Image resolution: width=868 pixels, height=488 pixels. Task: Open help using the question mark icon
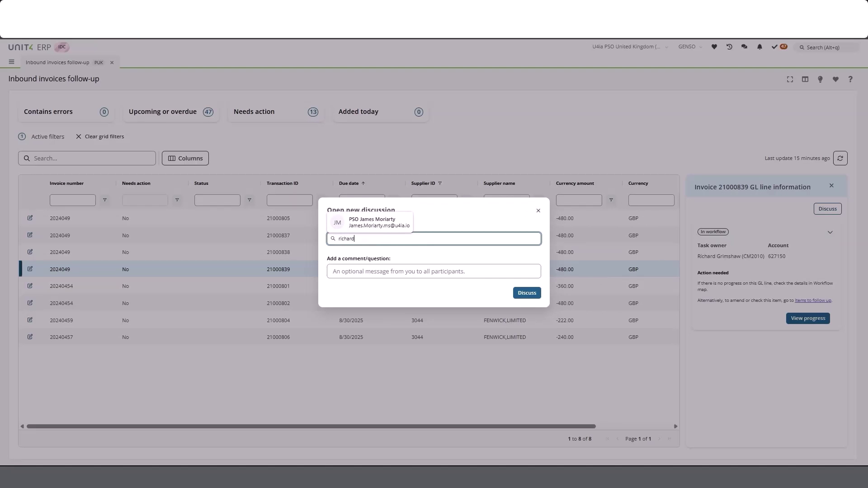coord(850,79)
